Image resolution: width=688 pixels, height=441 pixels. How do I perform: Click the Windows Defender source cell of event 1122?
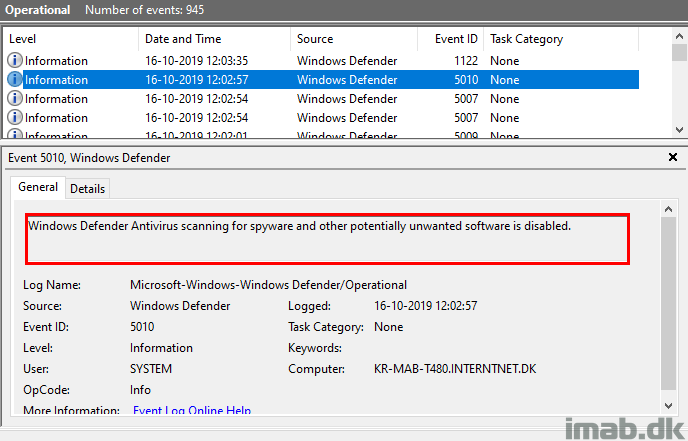coord(347,61)
